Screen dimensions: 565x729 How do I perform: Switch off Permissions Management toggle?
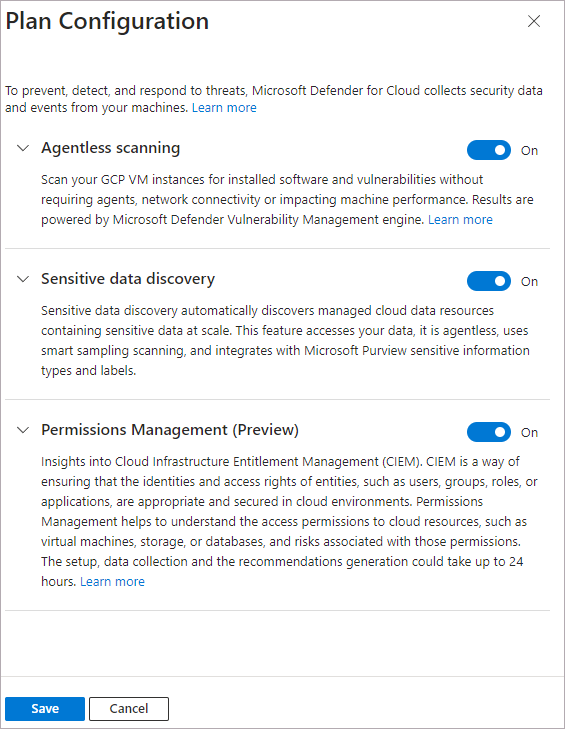[489, 432]
